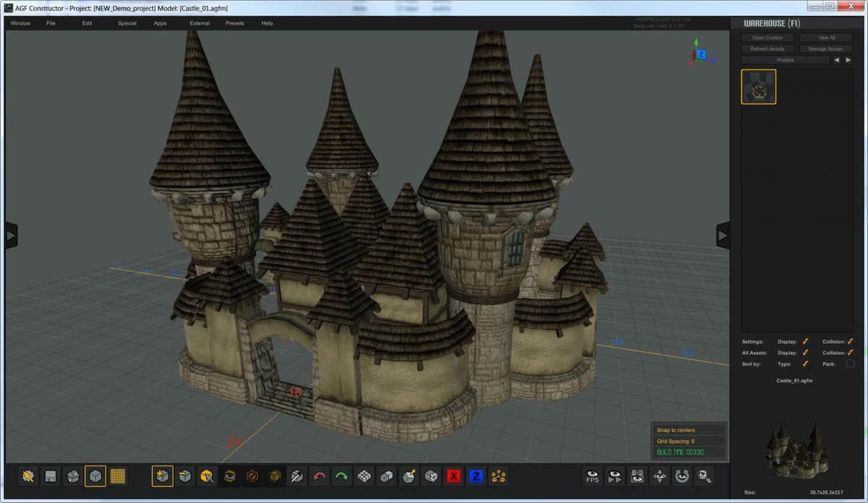Enable the Pack checkbox
The image size is (868, 503).
[850, 364]
